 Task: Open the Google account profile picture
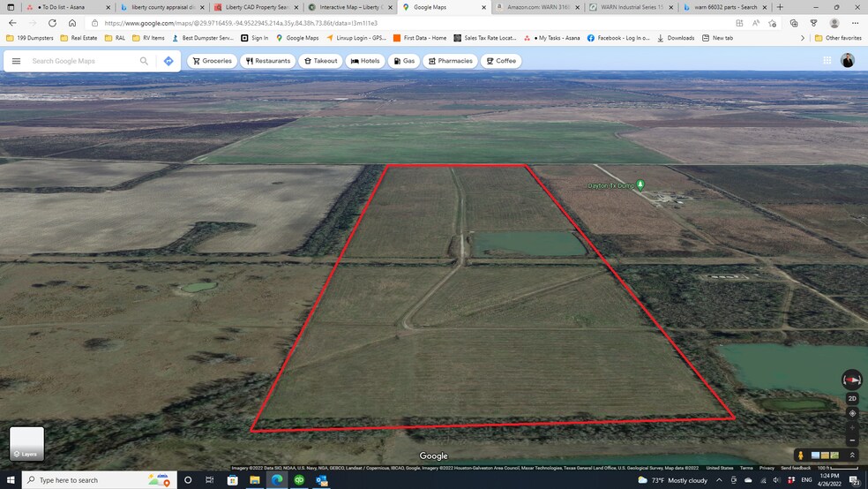[x=848, y=60]
